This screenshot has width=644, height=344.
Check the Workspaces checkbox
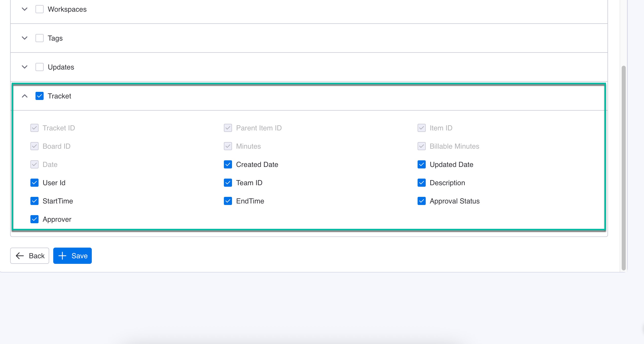(x=40, y=9)
